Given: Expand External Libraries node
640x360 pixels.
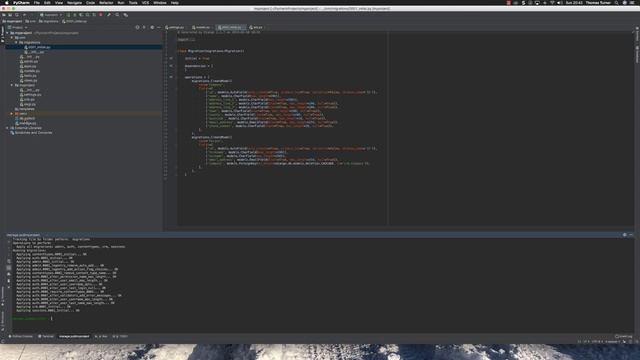Looking at the screenshot, I should coord(7,128).
